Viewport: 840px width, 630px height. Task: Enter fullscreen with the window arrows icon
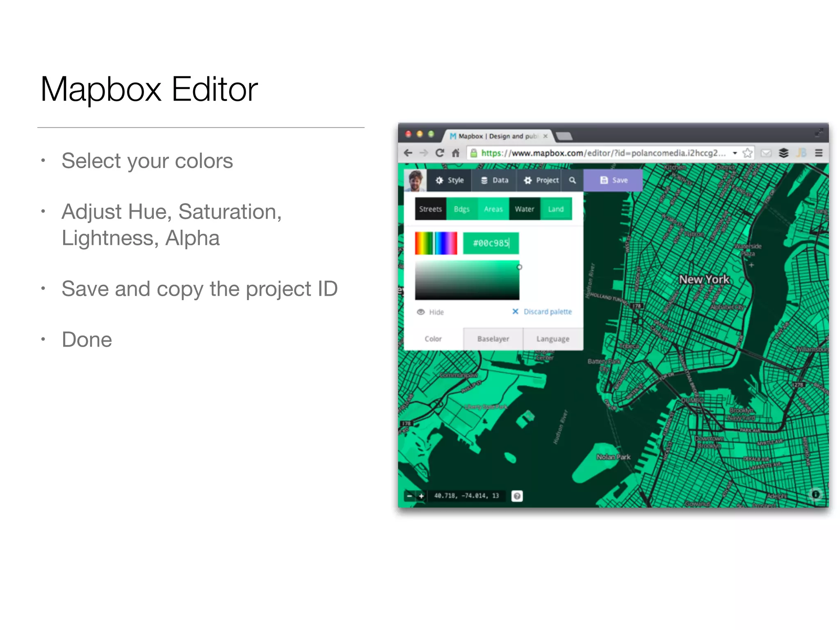pyautogui.click(x=819, y=132)
